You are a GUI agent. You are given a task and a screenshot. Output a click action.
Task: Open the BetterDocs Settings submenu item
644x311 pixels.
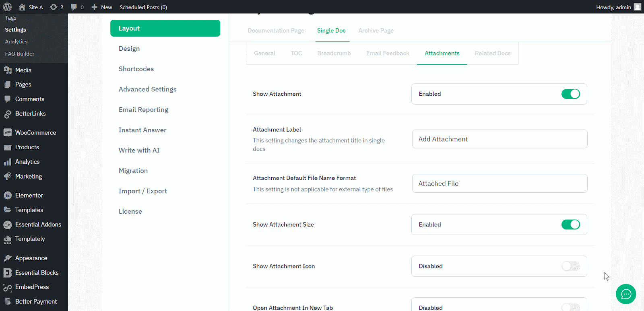pyautogui.click(x=15, y=30)
